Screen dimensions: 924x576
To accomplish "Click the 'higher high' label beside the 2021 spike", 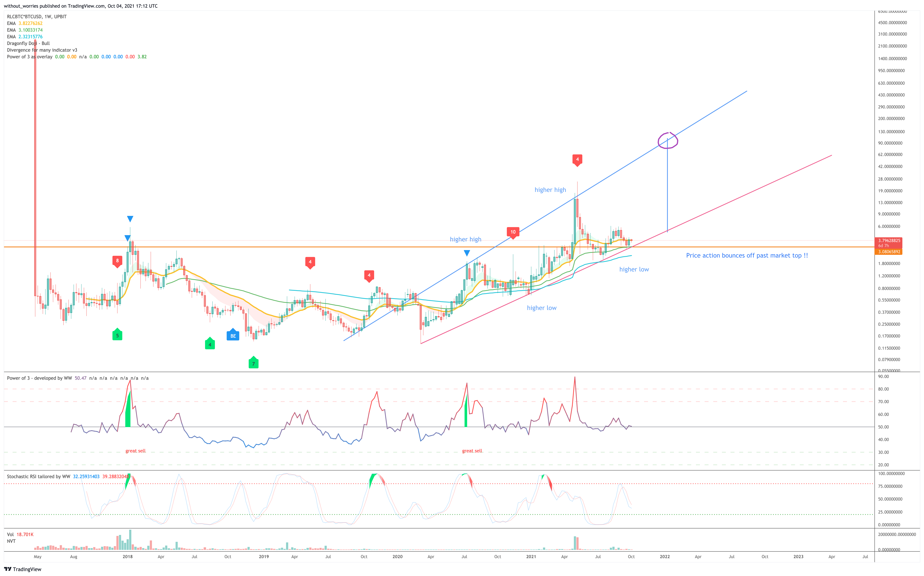I will point(550,190).
